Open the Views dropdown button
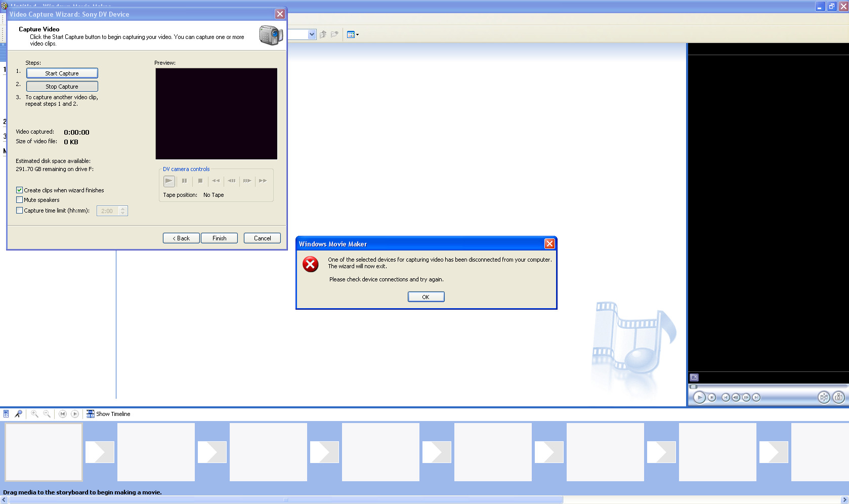 [353, 34]
